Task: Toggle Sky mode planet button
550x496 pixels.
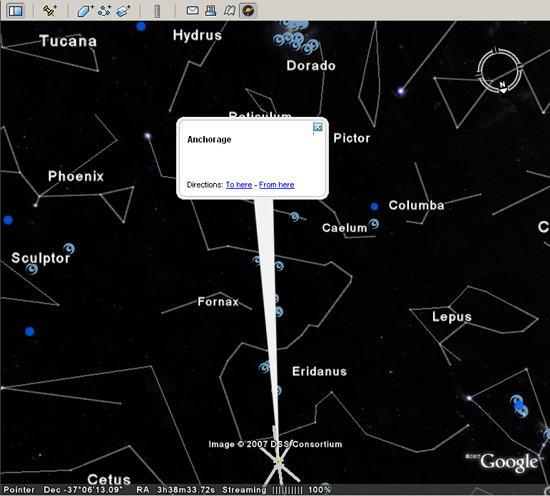Action: 248,11
